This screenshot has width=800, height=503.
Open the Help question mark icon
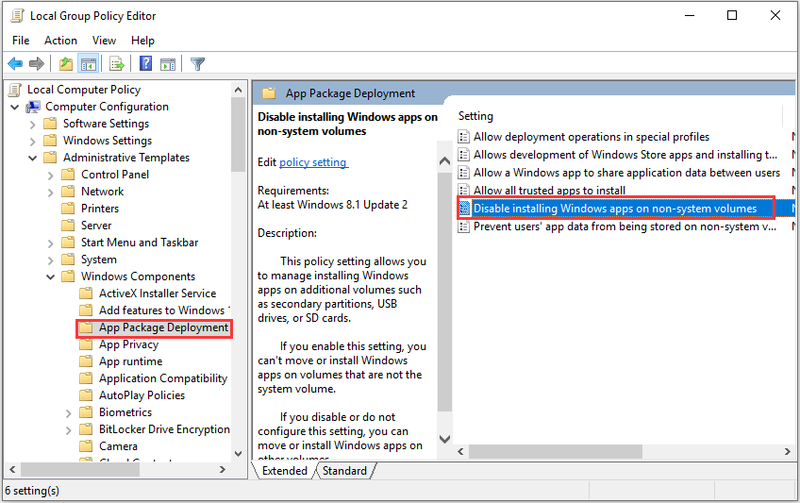click(x=146, y=64)
